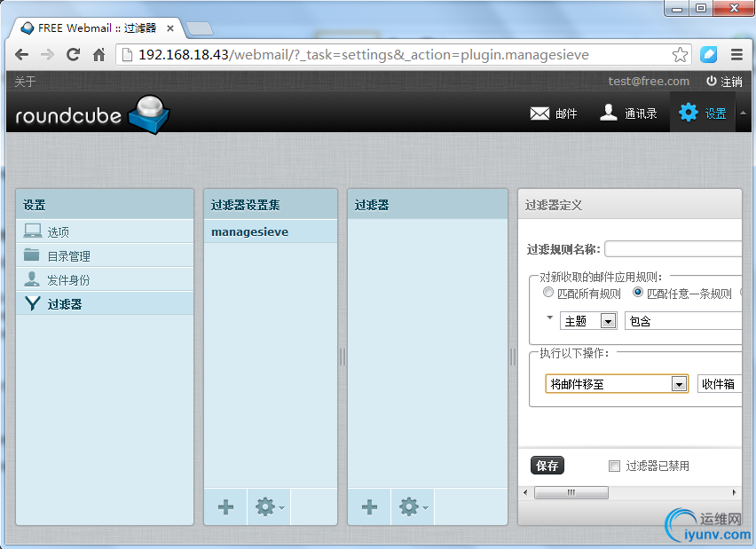Open the 通讯录 address book

628,114
